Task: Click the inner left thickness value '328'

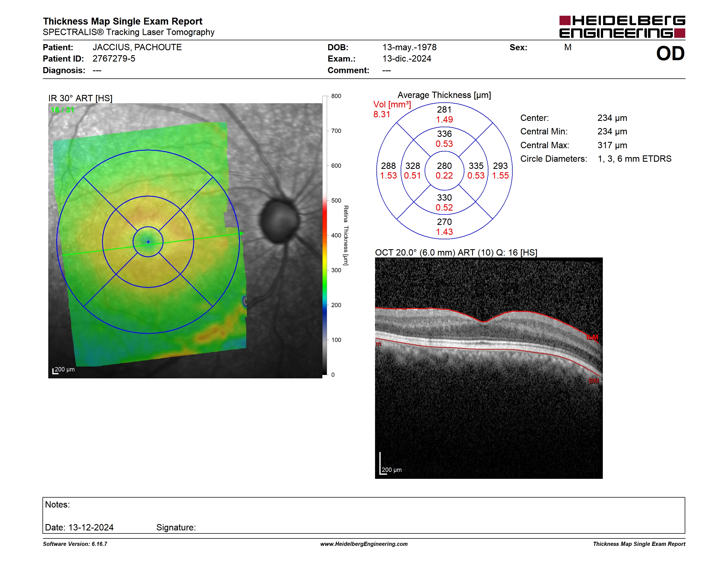Action: point(413,166)
